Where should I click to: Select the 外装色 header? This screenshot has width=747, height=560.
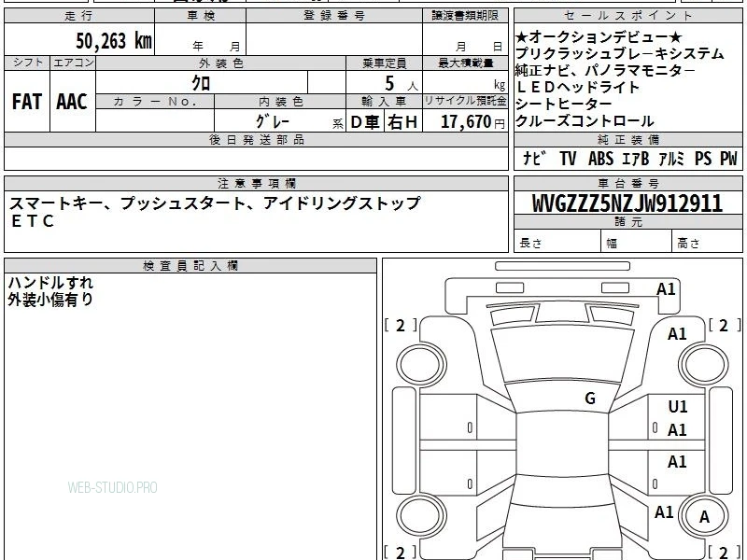(x=220, y=63)
